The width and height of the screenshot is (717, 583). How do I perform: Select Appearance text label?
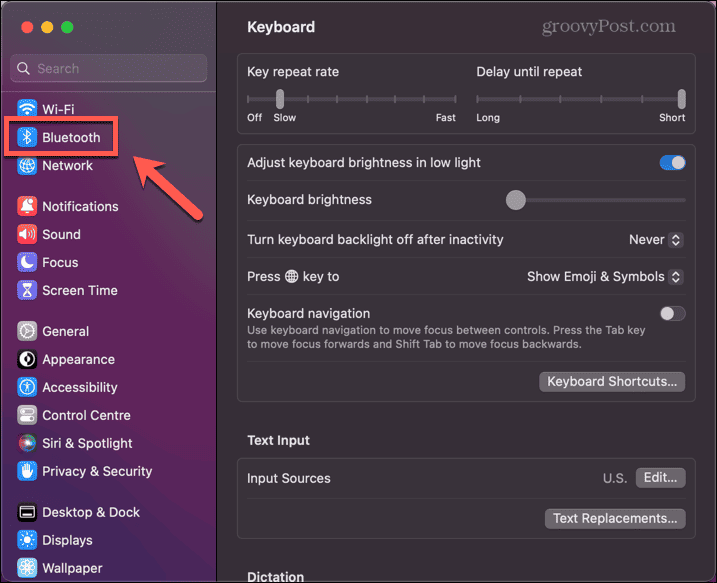click(x=78, y=359)
